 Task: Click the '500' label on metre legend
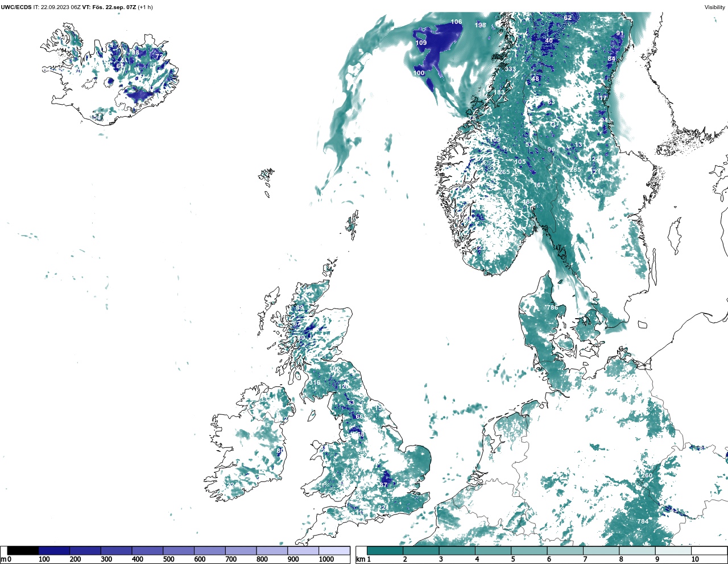point(168,559)
